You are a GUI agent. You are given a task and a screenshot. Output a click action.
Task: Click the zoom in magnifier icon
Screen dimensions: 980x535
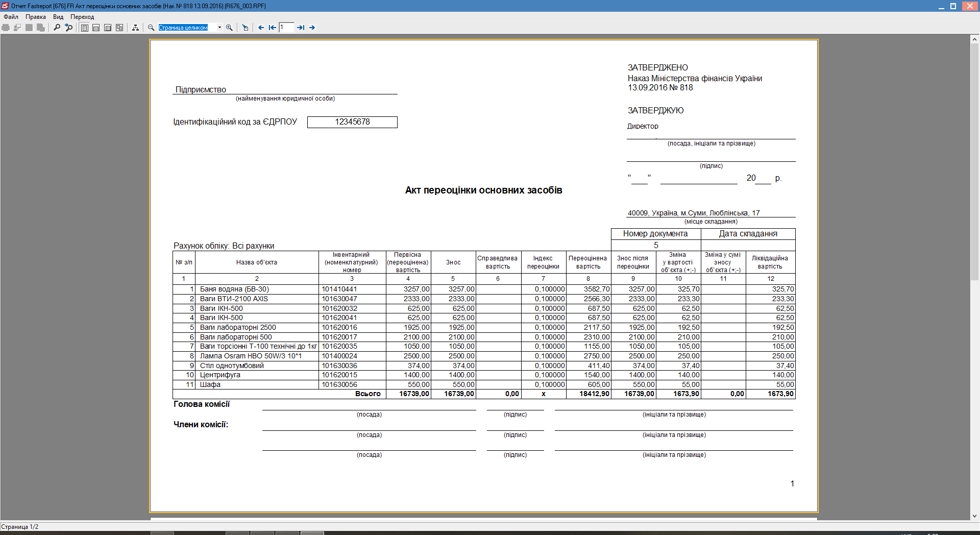click(x=229, y=28)
